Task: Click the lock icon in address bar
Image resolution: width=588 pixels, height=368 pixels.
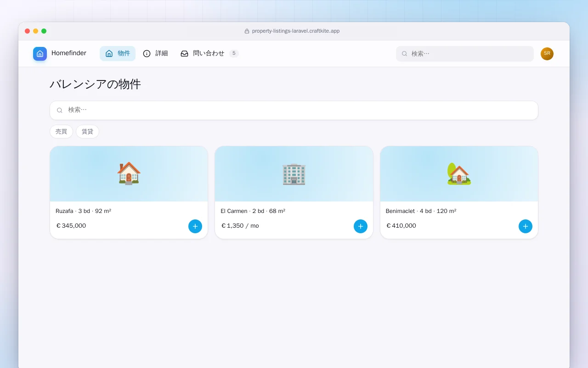Action: click(247, 31)
